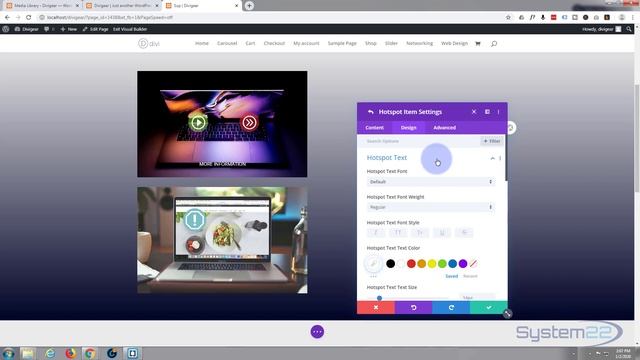Screen dimensions: 640x360
Task: Open the Home menu item
Action: tap(202, 43)
